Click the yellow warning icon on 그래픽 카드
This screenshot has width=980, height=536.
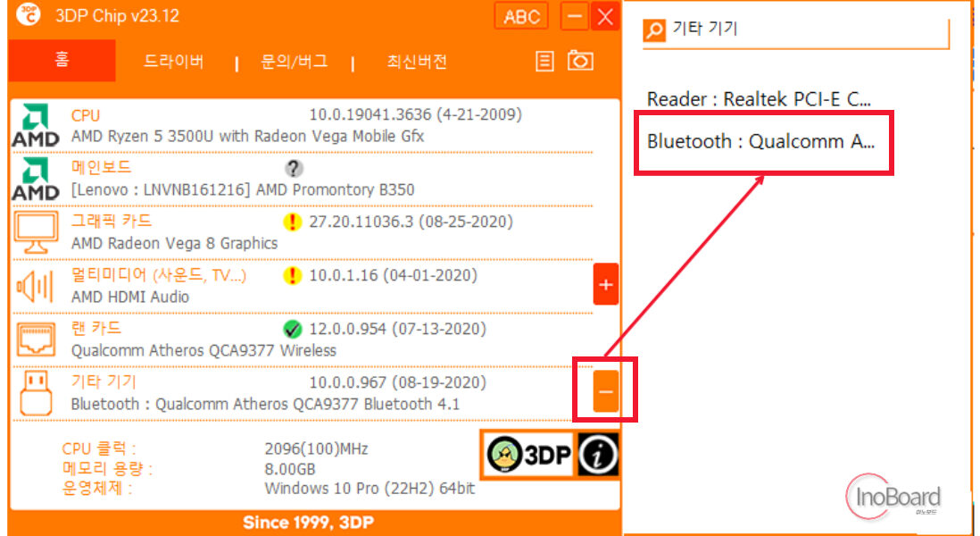pyautogui.click(x=292, y=222)
